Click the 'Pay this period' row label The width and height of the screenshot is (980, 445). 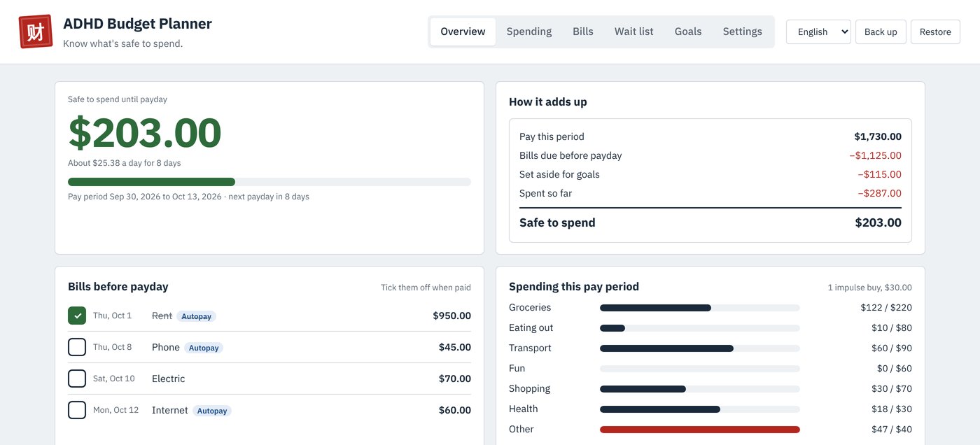point(552,136)
